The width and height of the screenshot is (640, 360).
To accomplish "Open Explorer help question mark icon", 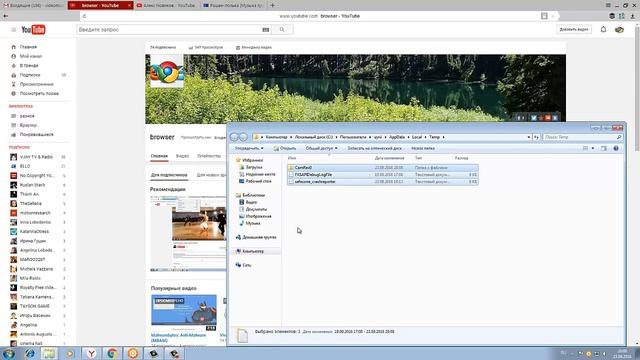I will (x=616, y=148).
